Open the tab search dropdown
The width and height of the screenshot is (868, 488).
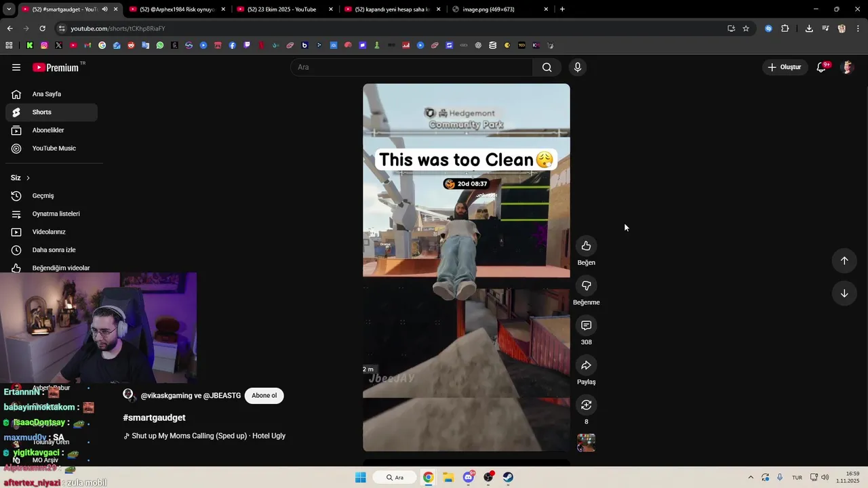[9, 9]
